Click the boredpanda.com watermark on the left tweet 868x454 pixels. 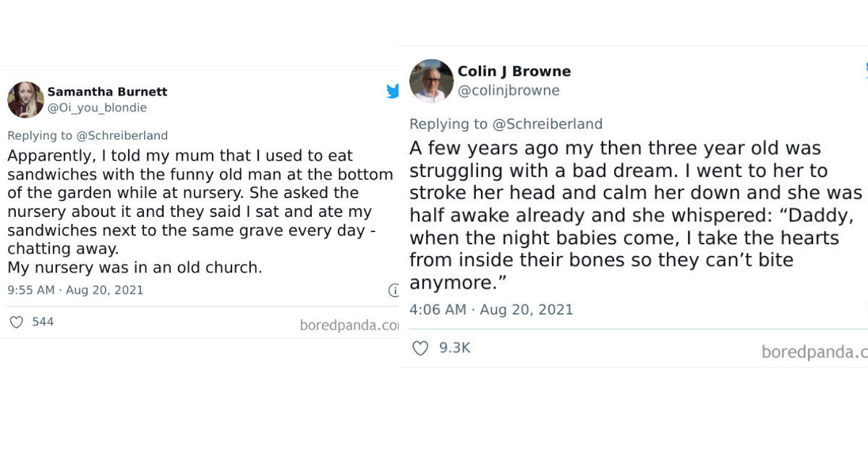point(349,325)
